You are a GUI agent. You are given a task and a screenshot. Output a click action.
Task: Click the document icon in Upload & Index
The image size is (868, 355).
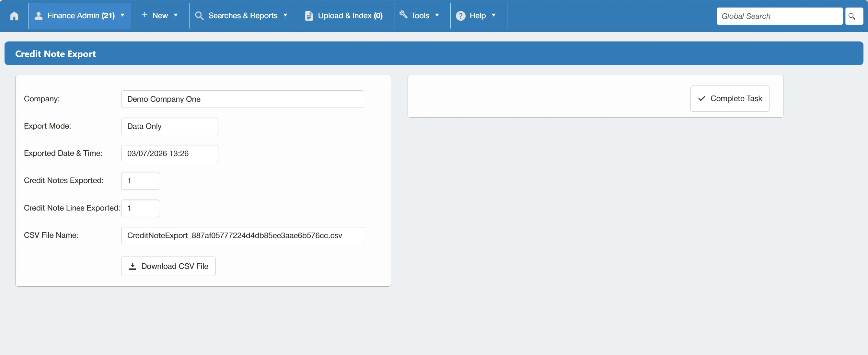tap(309, 16)
